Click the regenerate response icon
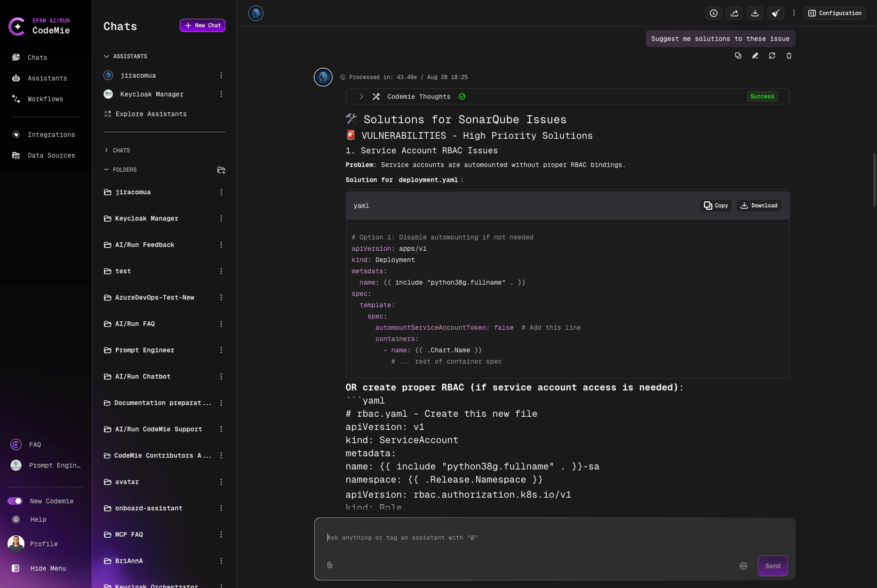 [772, 56]
